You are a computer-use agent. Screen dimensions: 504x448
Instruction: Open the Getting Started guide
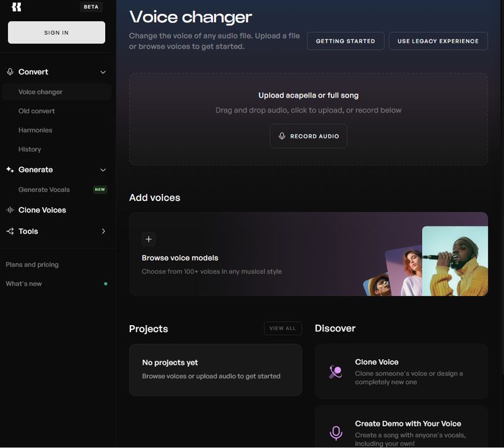pyautogui.click(x=345, y=41)
